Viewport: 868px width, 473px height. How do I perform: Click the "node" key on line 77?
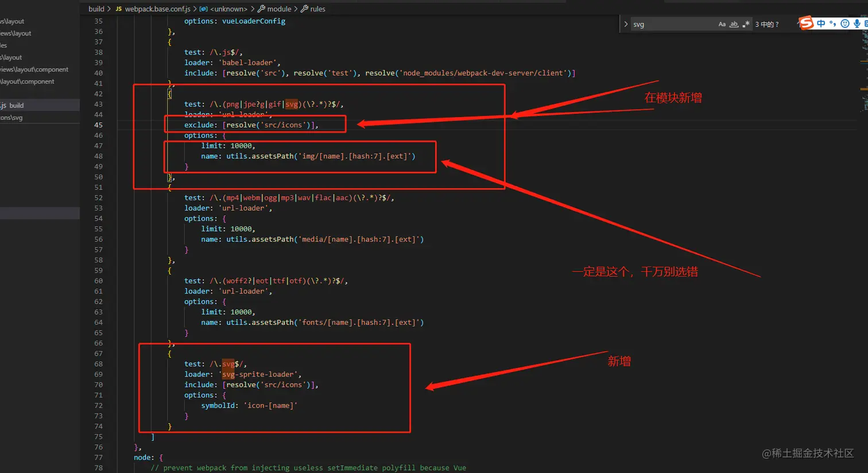click(142, 458)
